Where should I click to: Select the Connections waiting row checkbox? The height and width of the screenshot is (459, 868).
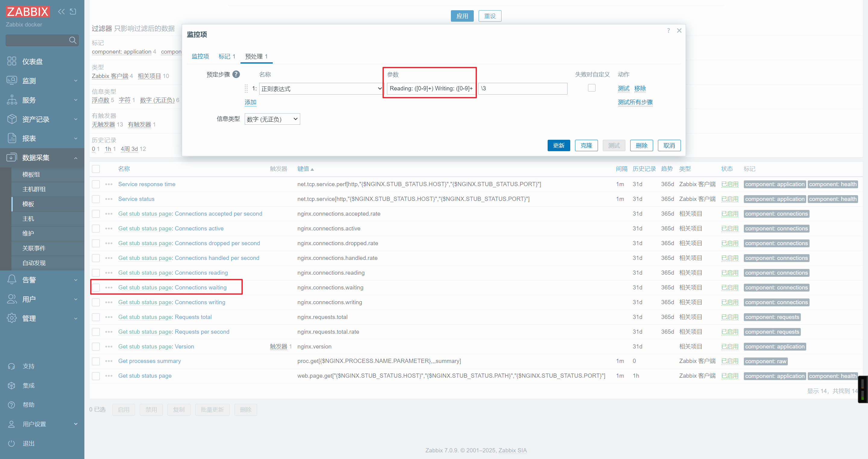tap(96, 288)
